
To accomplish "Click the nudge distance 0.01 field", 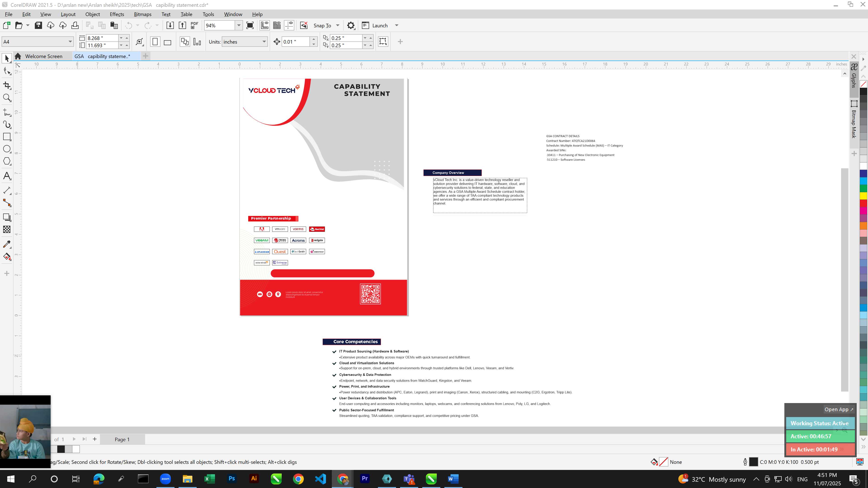I will point(295,42).
